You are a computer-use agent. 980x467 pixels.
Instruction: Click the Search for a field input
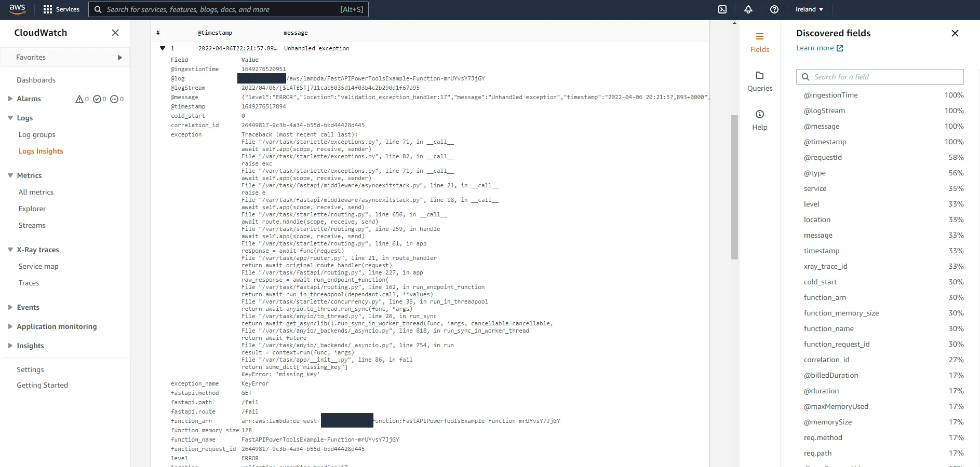[x=879, y=76]
